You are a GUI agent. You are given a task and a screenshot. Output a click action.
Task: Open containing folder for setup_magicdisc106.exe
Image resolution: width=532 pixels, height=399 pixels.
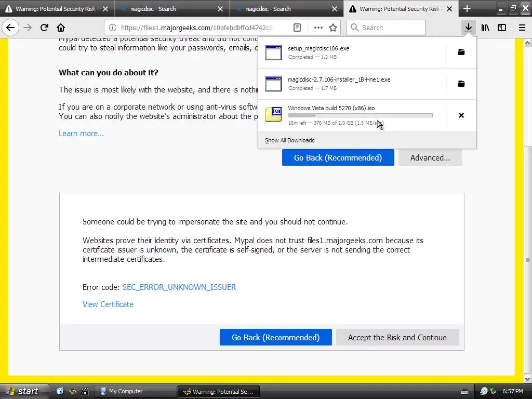pos(461,52)
